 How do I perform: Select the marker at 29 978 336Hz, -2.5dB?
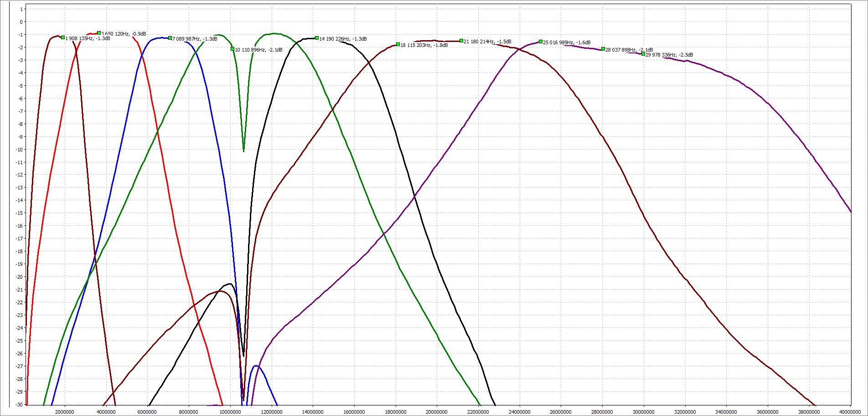tap(643, 54)
